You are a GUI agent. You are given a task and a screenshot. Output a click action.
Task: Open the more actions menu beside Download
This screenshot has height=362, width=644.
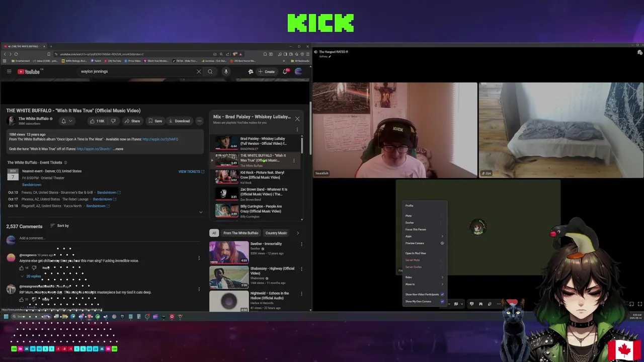199,121
